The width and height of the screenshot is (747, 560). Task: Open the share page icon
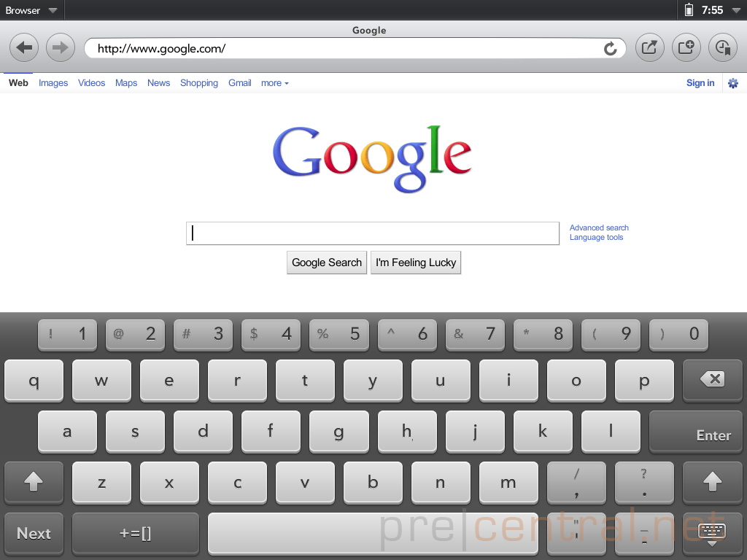click(649, 48)
